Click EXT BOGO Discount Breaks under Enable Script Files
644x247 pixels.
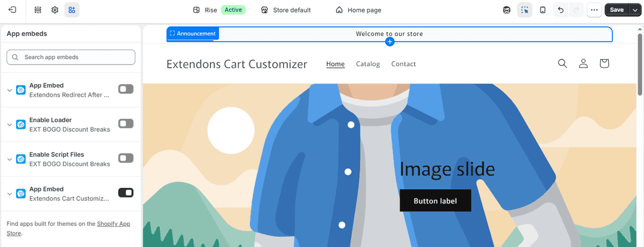point(69,164)
